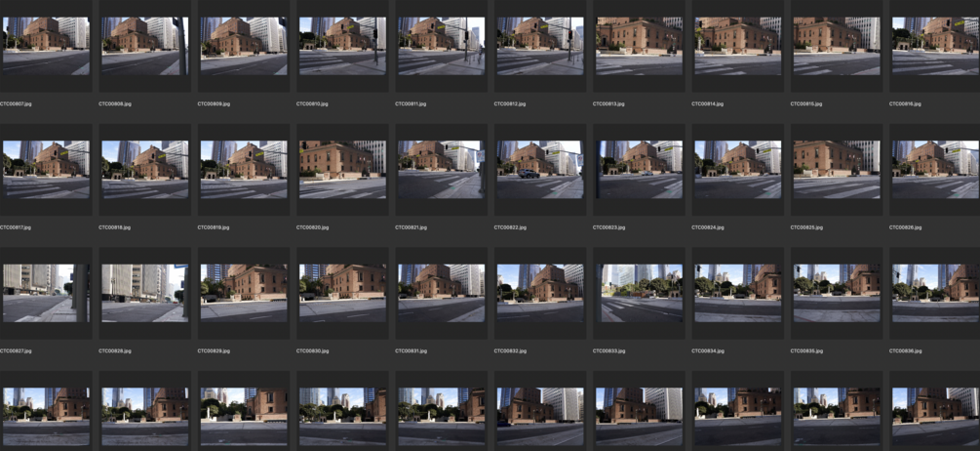
Task: Highlight the caption CTC00831.jpg
Action: (412, 350)
